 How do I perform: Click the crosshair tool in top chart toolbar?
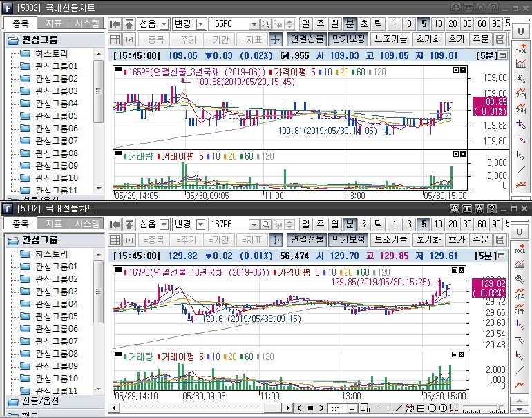tap(275, 39)
